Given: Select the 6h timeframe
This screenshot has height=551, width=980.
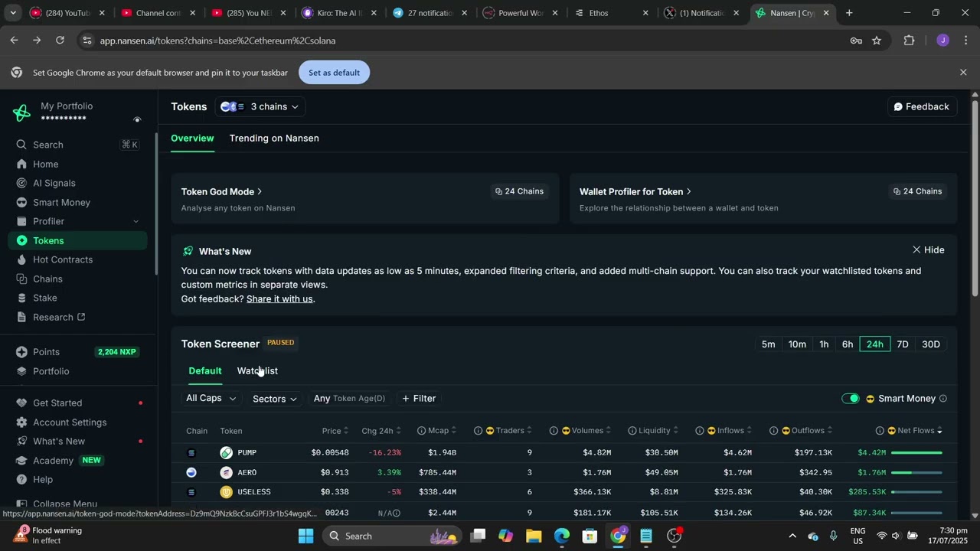Looking at the screenshot, I should tap(848, 344).
